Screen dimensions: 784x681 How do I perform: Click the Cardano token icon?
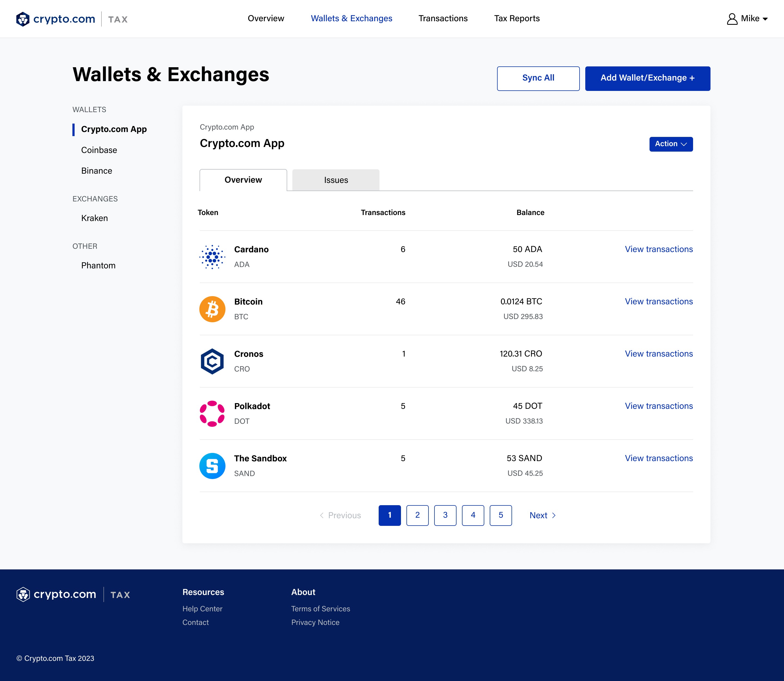(x=212, y=257)
